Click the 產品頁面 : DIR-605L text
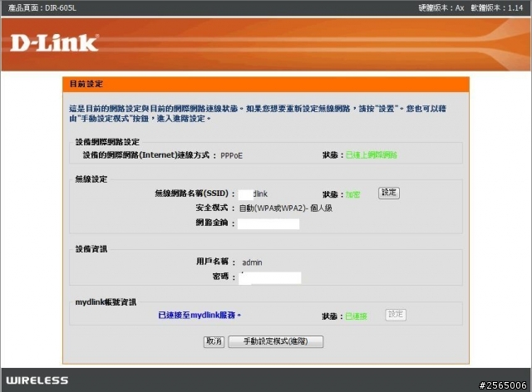 pos(42,7)
